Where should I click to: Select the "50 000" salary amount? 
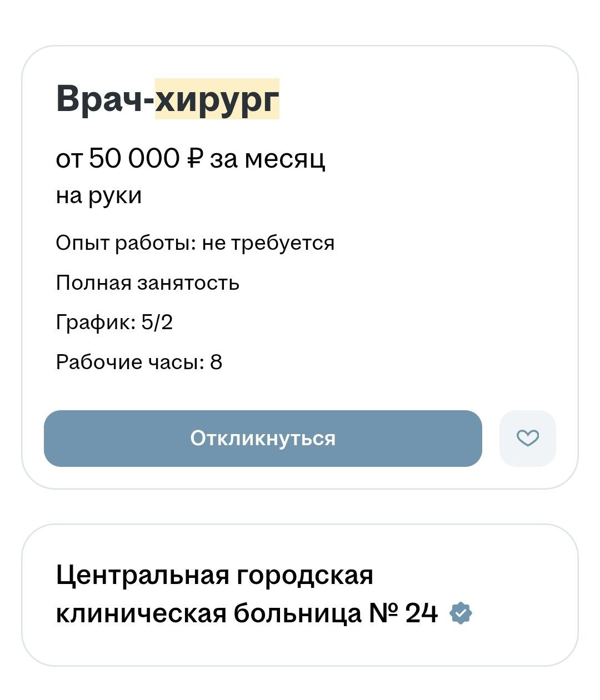point(134,159)
